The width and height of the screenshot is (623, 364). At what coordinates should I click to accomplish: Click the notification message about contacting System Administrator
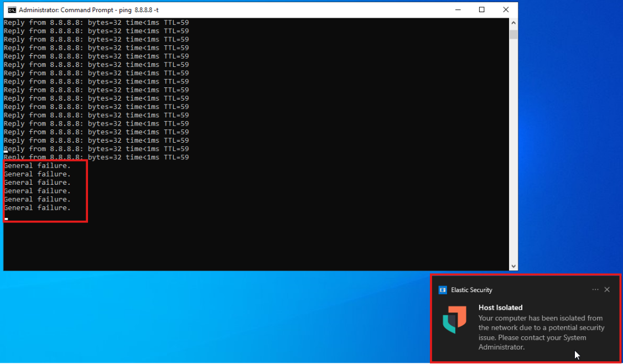pos(541,332)
